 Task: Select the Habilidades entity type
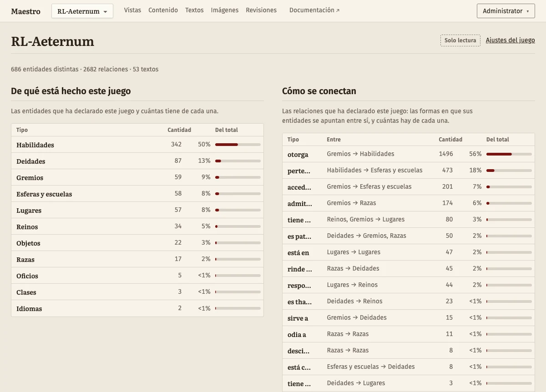(35, 145)
